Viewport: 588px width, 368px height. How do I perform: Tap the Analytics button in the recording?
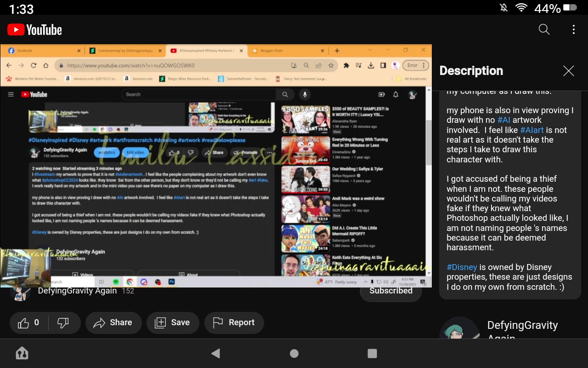(107, 152)
